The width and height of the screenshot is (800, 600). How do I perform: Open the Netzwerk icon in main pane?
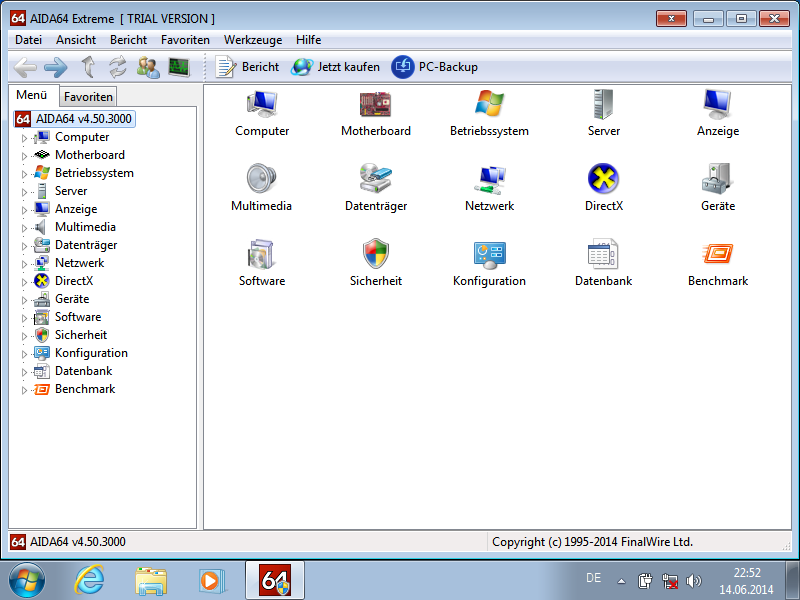[x=489, y=179]
